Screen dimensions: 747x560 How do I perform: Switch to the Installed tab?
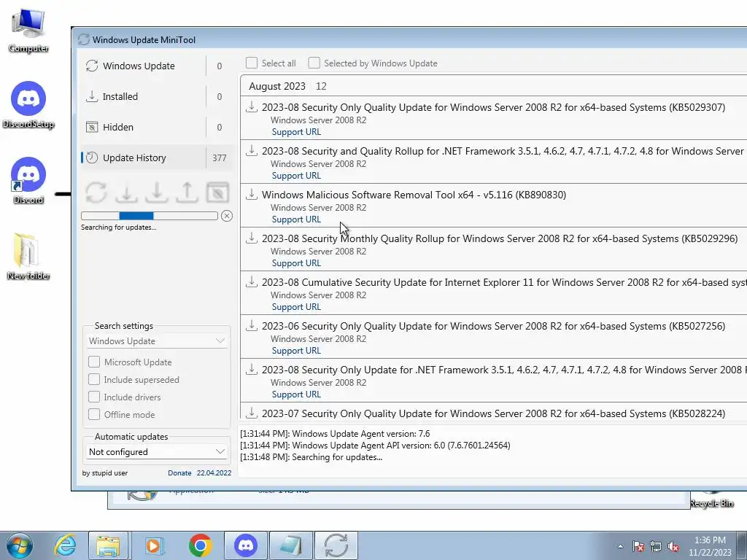click(x=158, y=96)
